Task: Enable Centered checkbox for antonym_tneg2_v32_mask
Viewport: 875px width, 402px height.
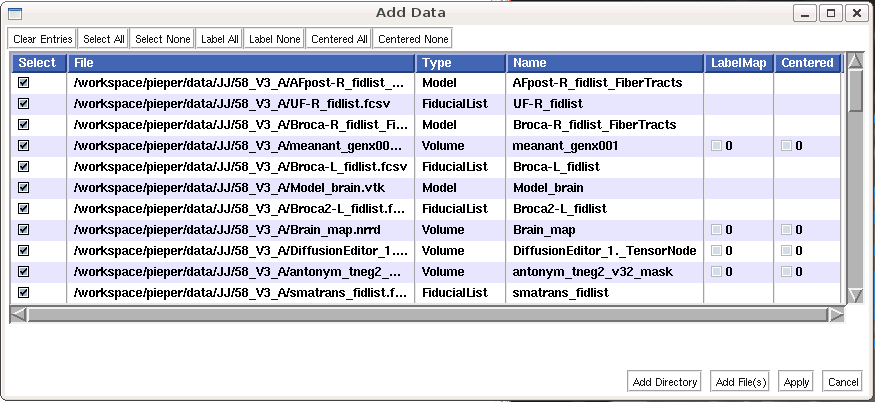Action: 787,271
